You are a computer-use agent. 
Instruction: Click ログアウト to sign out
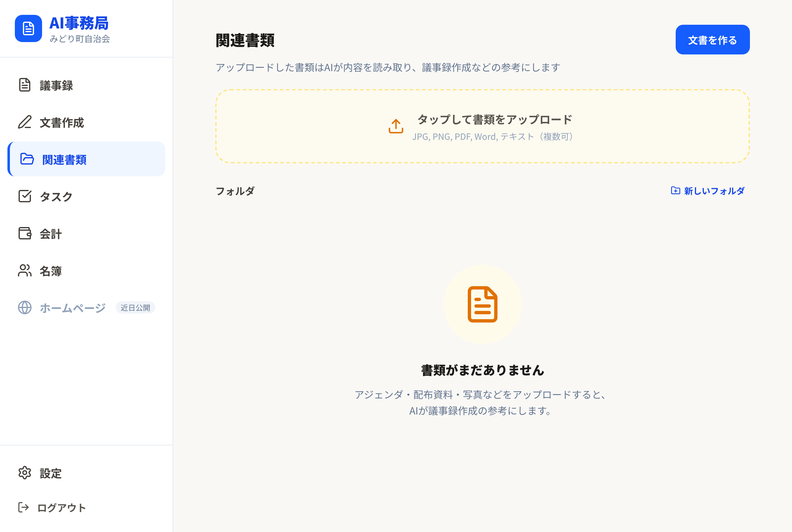(86, 507)
